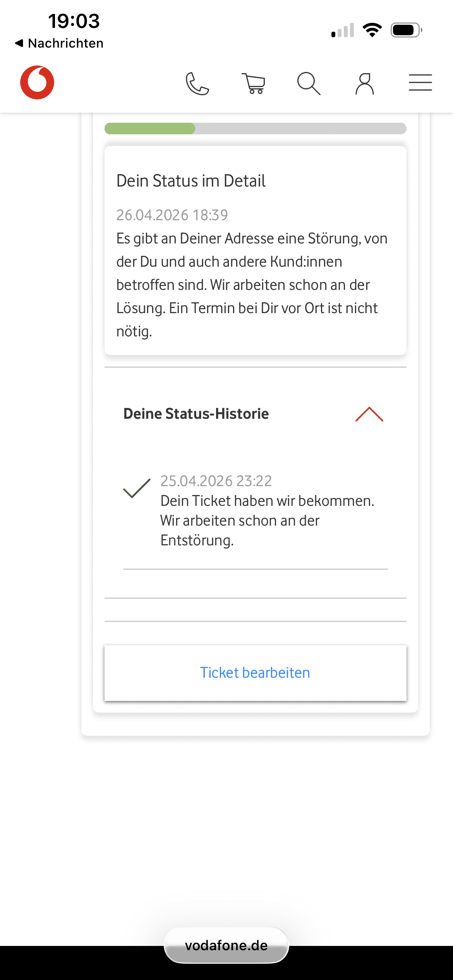The width and height of the screenshot is (453, 980).
Task: Tap the phone contact icon
Action: coord(197,83)
